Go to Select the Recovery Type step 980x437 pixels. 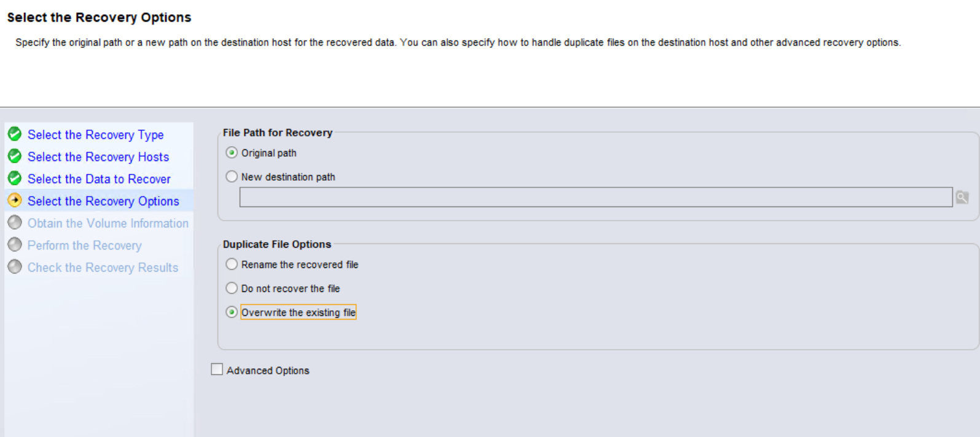point(95,135)
